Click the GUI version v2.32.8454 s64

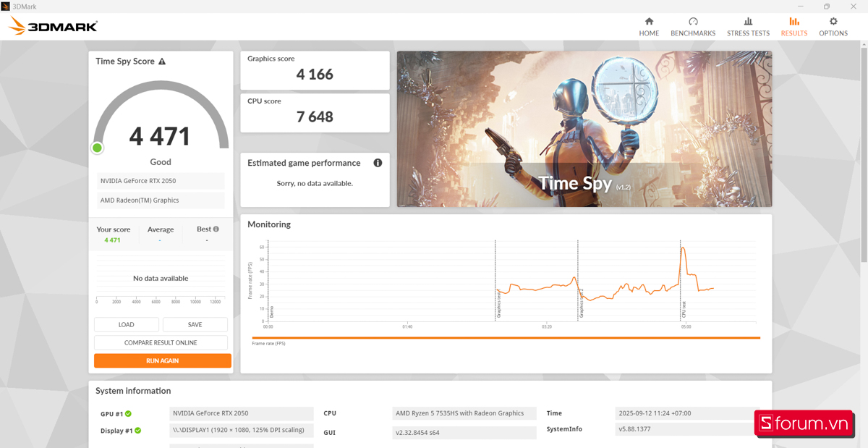(464, 433)
